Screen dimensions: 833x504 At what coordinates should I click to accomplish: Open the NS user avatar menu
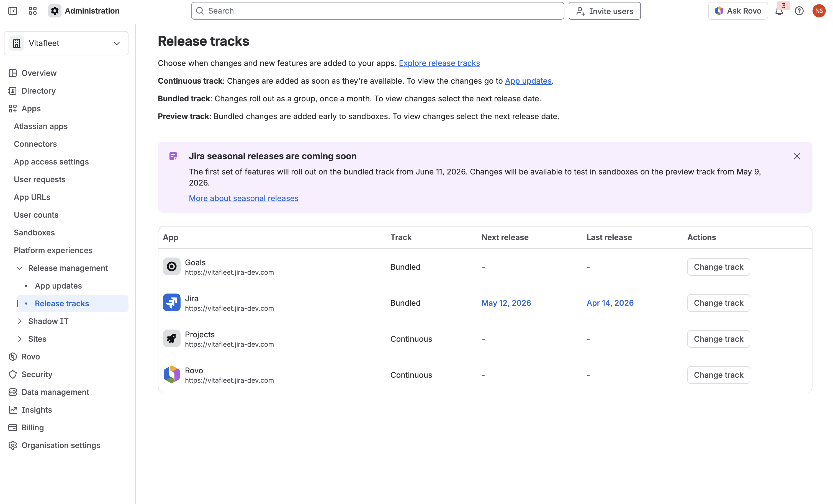coord(819,11)
